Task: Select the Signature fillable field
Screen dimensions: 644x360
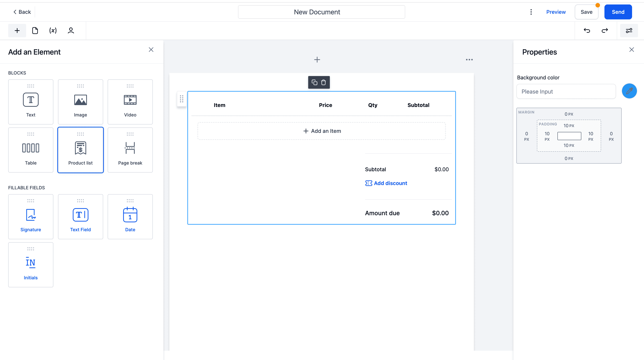Action: tap(31, 217)
